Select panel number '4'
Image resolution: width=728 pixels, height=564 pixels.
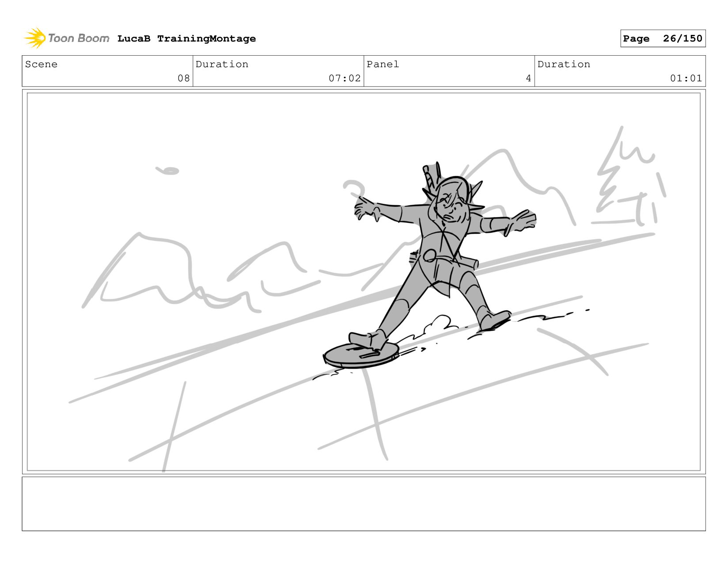(528, 78)
